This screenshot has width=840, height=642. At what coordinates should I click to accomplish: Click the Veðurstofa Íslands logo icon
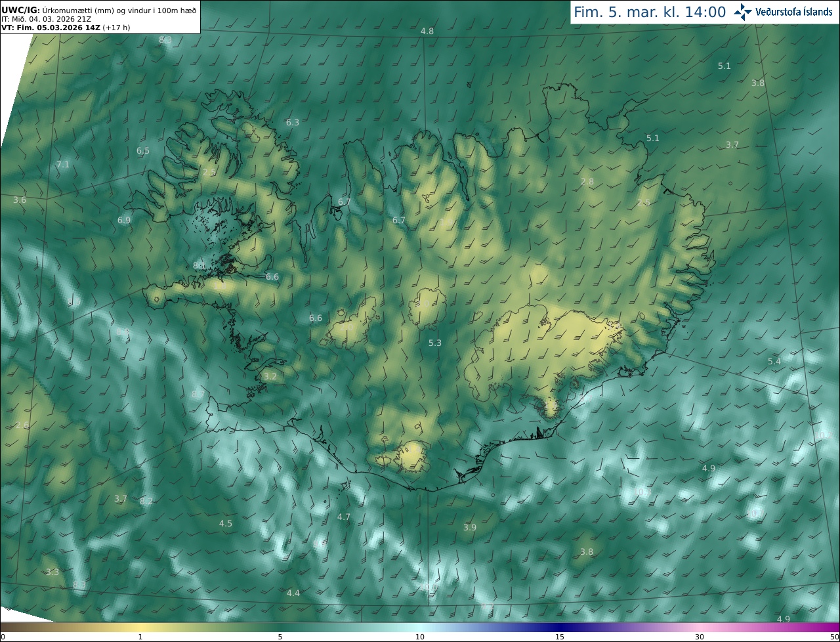(x=742, y=12)
